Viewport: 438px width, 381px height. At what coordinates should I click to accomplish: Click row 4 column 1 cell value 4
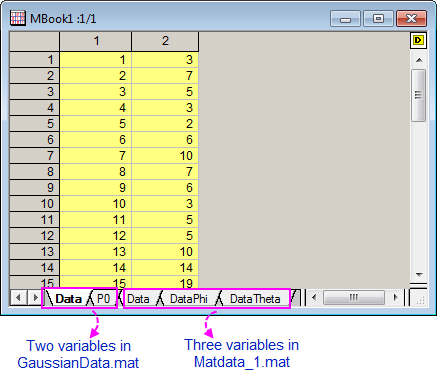(96, 108)
